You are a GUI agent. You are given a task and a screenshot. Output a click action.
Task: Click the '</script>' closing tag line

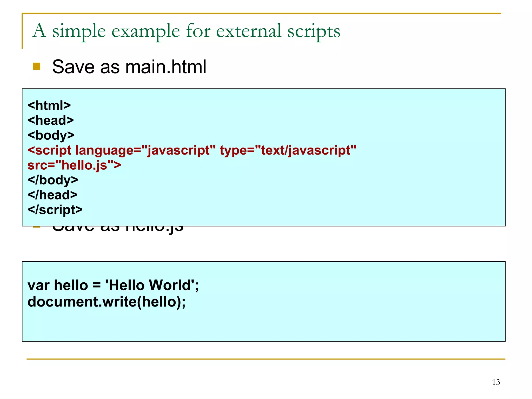tap(55, 210)
